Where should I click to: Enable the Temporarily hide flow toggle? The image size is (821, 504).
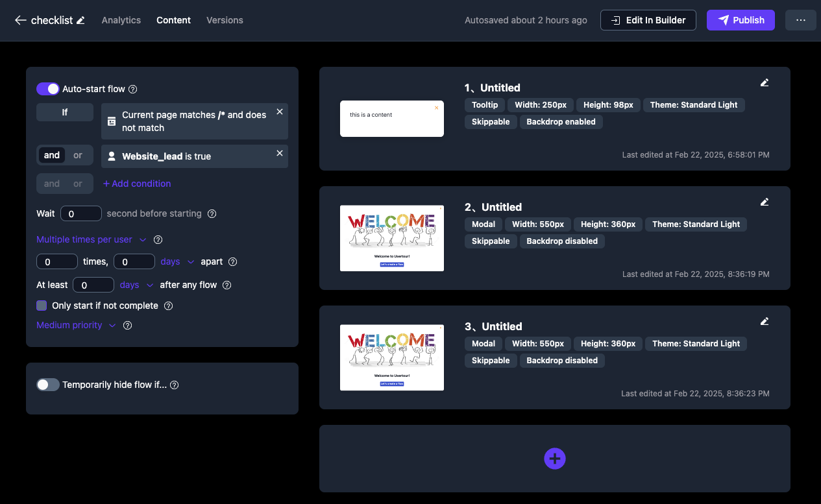pyautogui.click(x=48, y=385)
